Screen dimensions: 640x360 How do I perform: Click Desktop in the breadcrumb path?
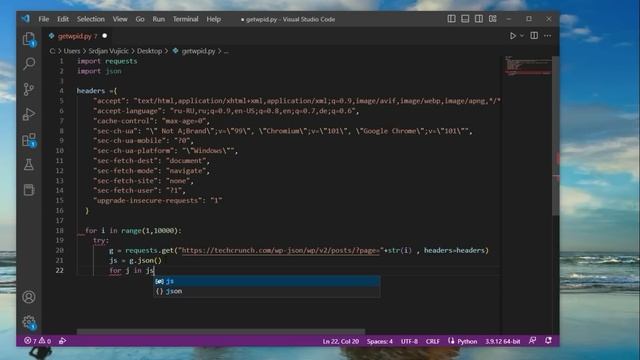(x=149, y=51)
